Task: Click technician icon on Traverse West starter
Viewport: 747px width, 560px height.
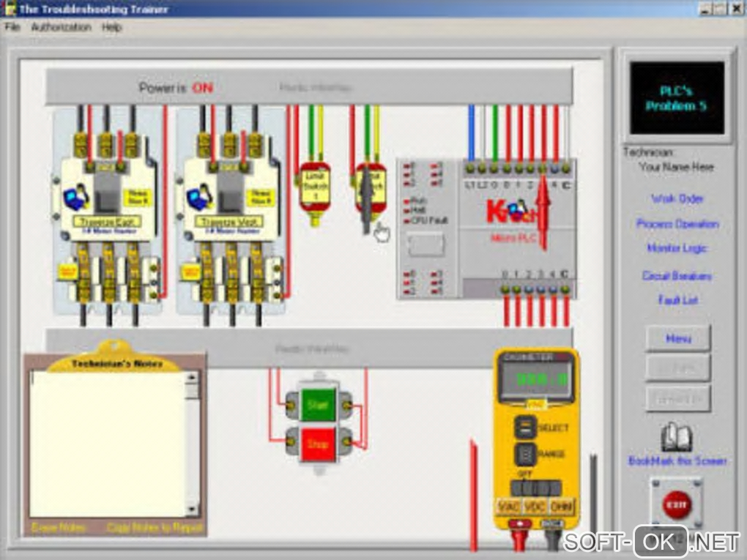Action: 198,197
